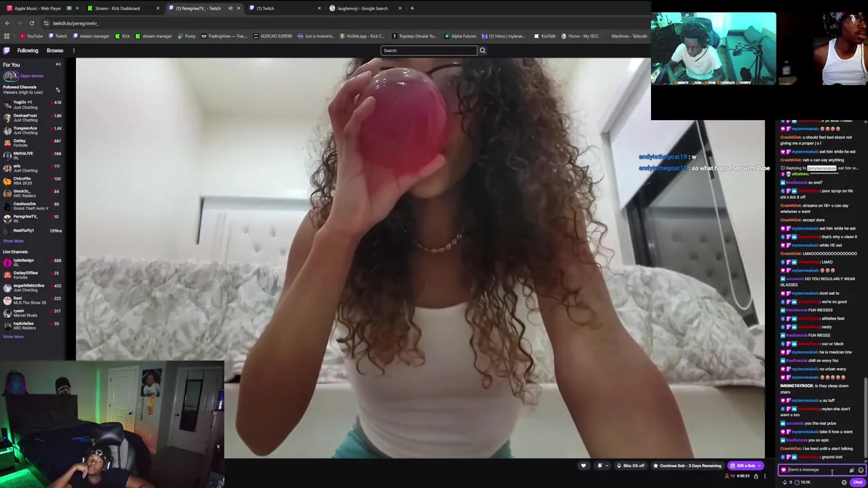Screen dimensions: 868x488
Task: Open the Twitch three-dot more menu
Action: click(73, 51)
